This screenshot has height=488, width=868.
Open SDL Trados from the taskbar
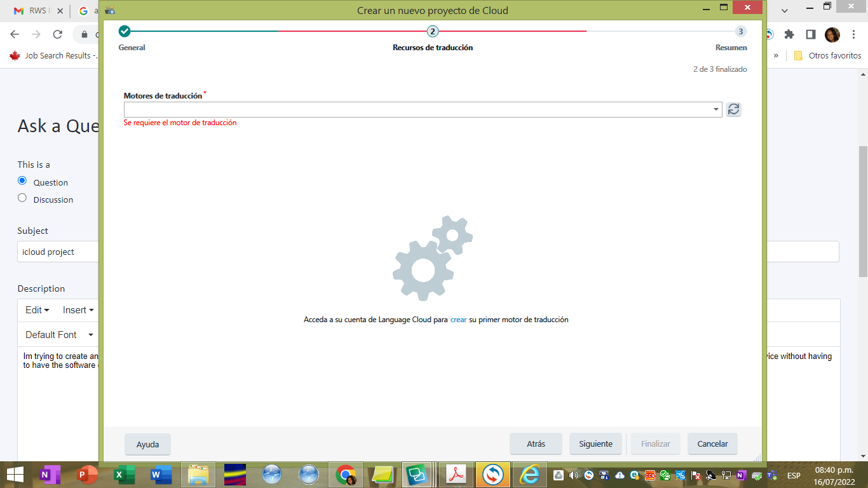[492, 474]
